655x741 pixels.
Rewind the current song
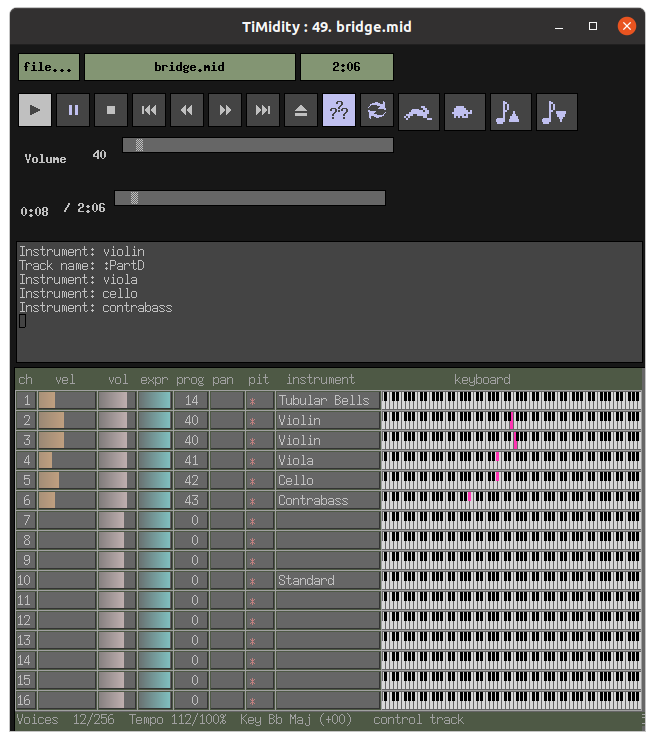point(187,110)
